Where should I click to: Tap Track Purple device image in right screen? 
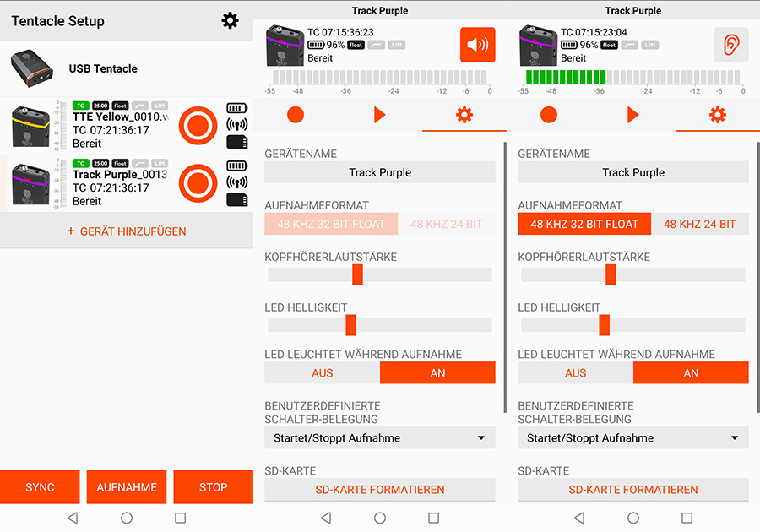point(538,45)
